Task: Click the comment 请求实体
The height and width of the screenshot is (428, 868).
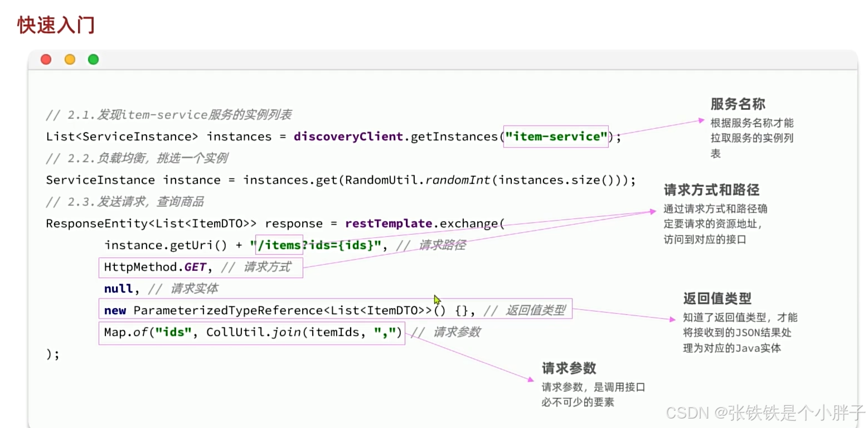Action: tap(183, 289)
